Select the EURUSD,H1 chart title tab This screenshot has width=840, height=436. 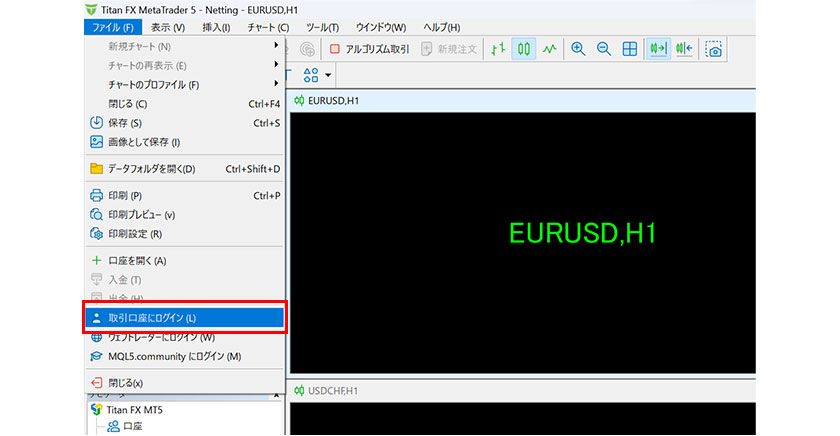click(x=333, y=101)
